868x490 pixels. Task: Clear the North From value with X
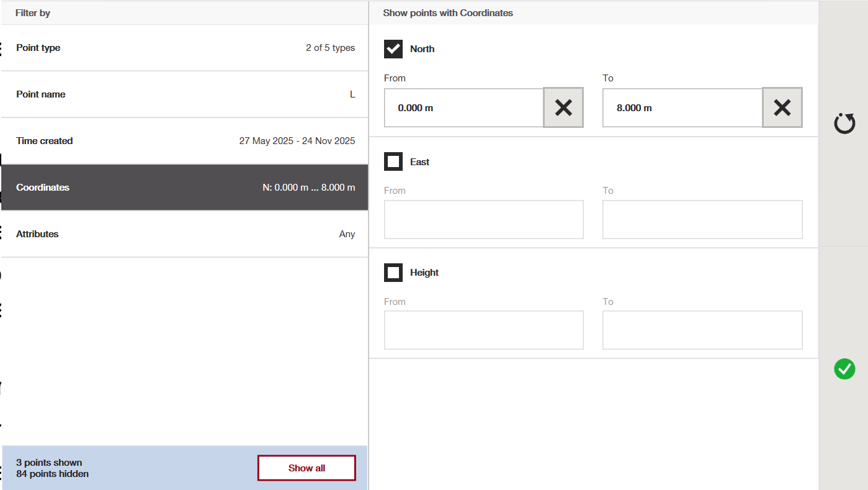(x=563, y=108)
